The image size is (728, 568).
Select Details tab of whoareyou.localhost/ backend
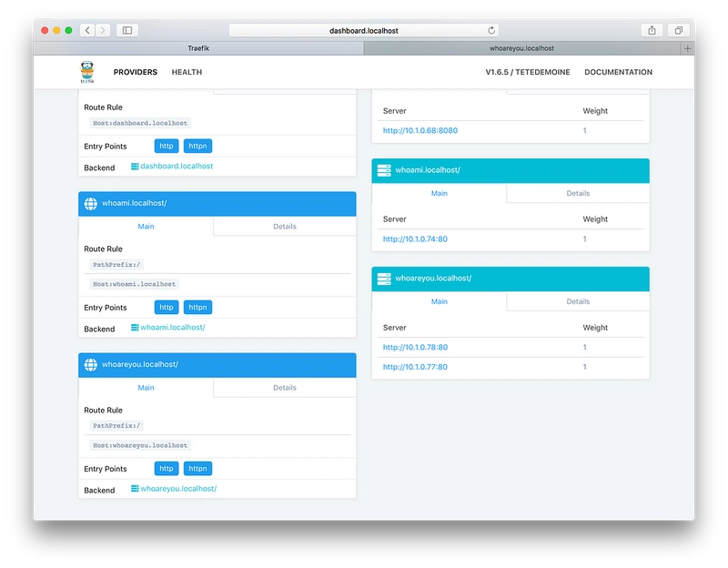[578, 301]
